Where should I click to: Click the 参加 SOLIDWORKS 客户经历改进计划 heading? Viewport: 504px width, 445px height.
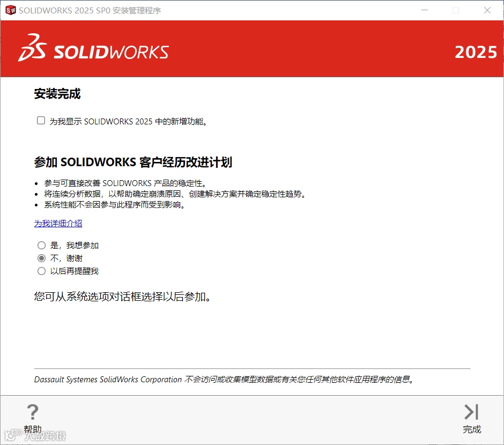(x=133, y=162)
